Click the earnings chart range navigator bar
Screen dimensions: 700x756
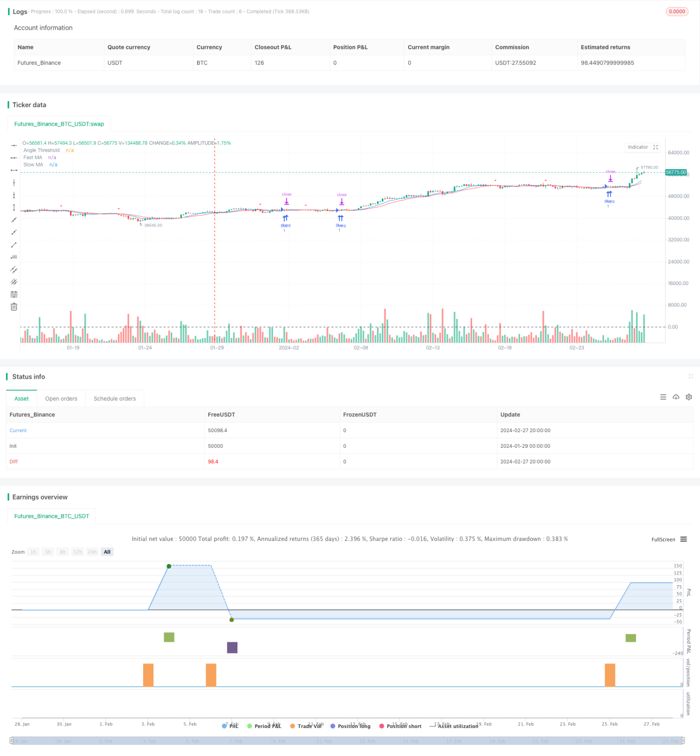coord(347,741)
